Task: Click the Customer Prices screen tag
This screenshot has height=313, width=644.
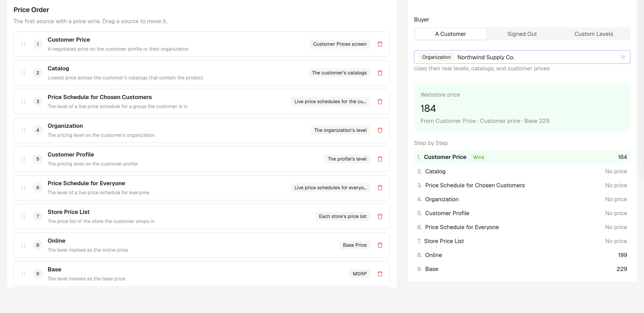Action: click(x=339, y=44)
